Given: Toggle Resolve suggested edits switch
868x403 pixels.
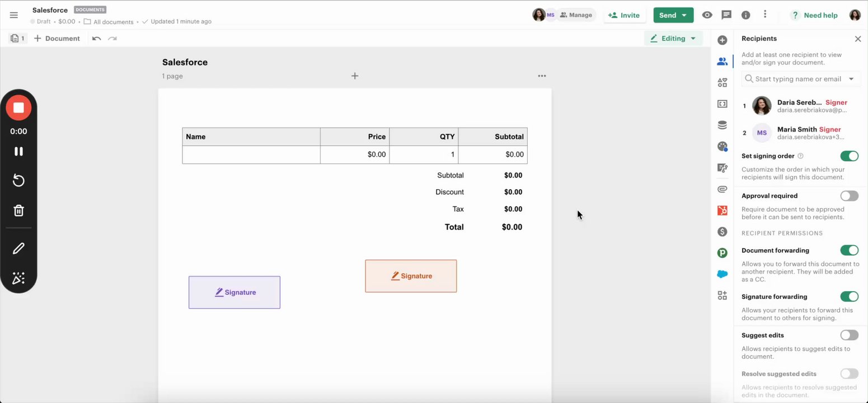Looking at the screenshot, I should tap(849, 374).
